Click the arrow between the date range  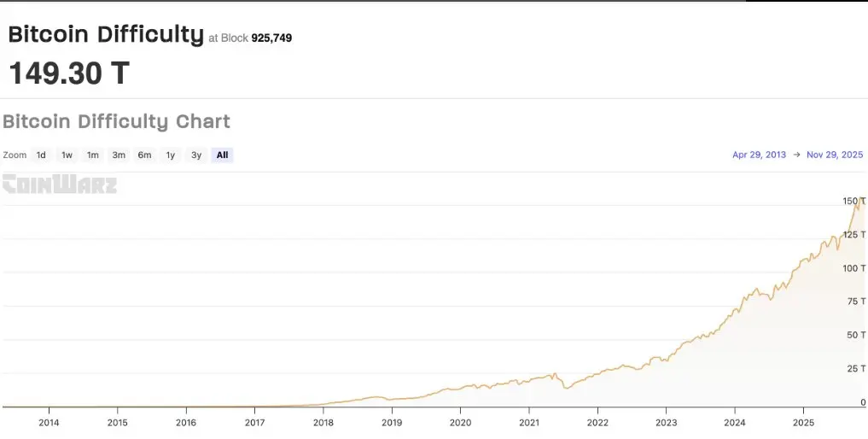click(796, 155)
